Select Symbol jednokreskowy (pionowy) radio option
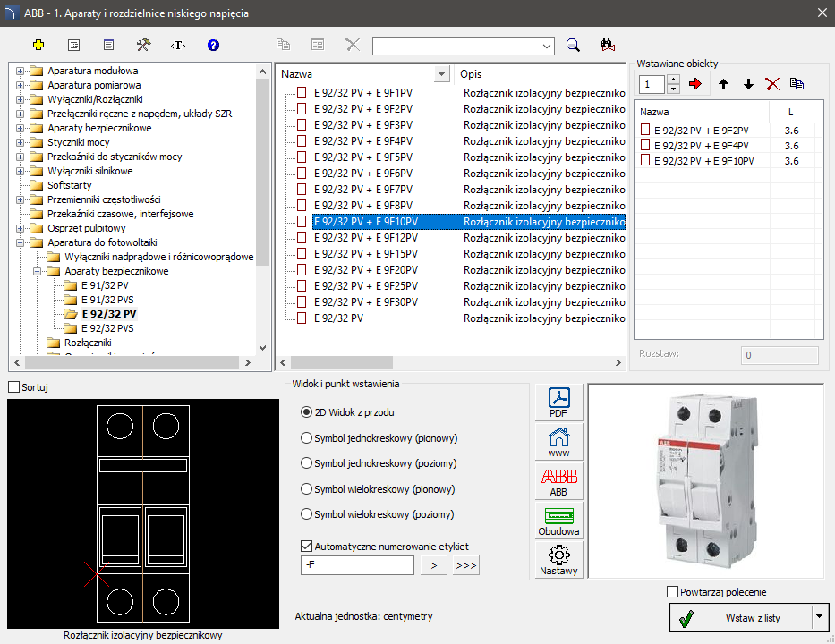The image size is (835, 644). 307,438
